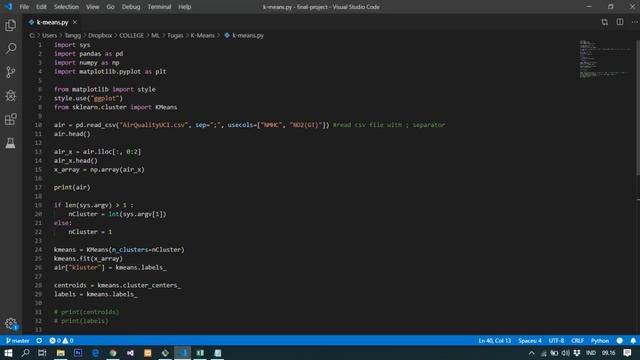Open more editor actions ellipsis

634,22
